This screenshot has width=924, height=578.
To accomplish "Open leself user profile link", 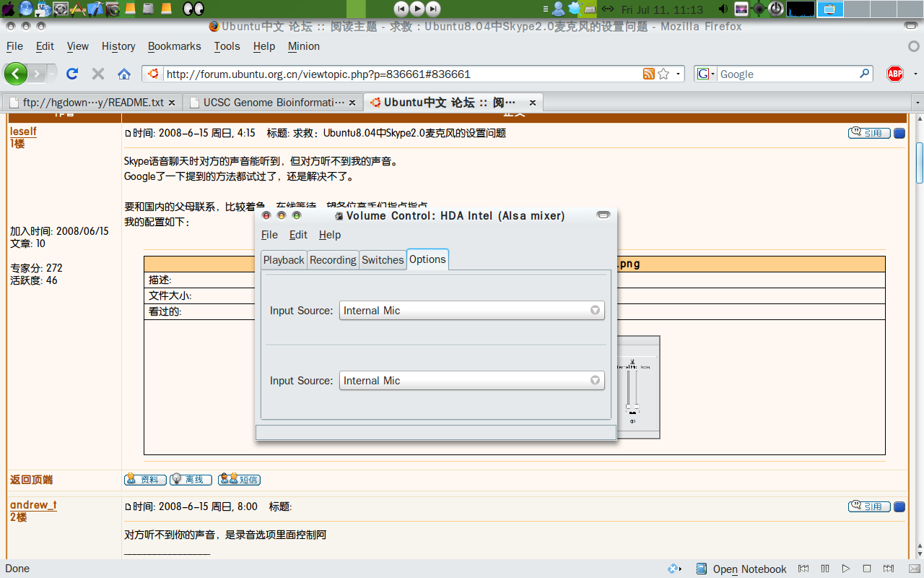I will point(23,132).
